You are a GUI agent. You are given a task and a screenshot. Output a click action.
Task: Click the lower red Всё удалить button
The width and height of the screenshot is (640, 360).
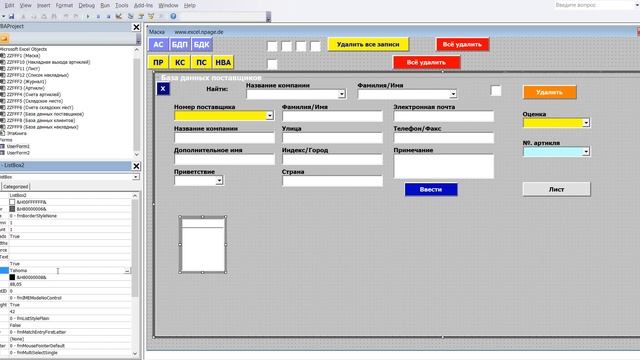[426, 62]
